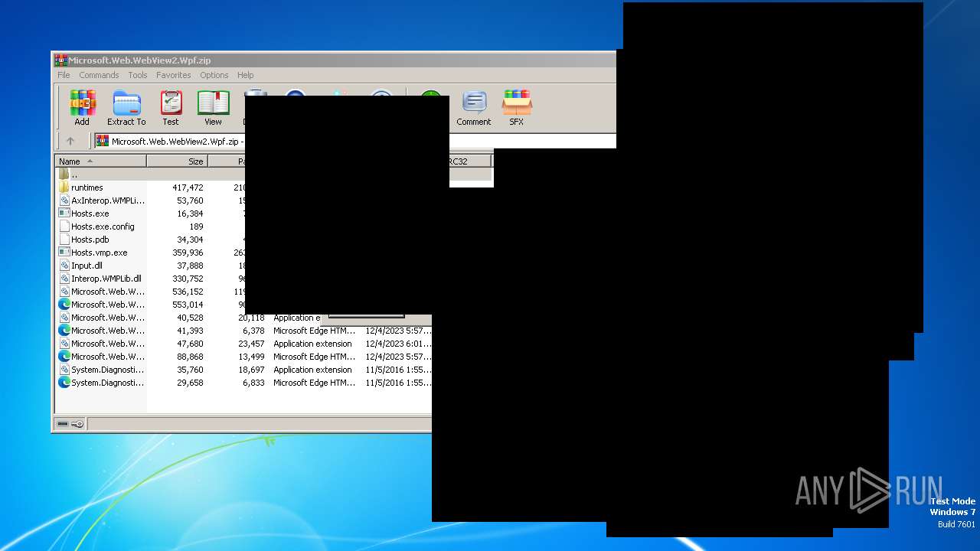Click the 18,697 packed size cell
This screenshot has width=980, height=551.
pos(251,370)
